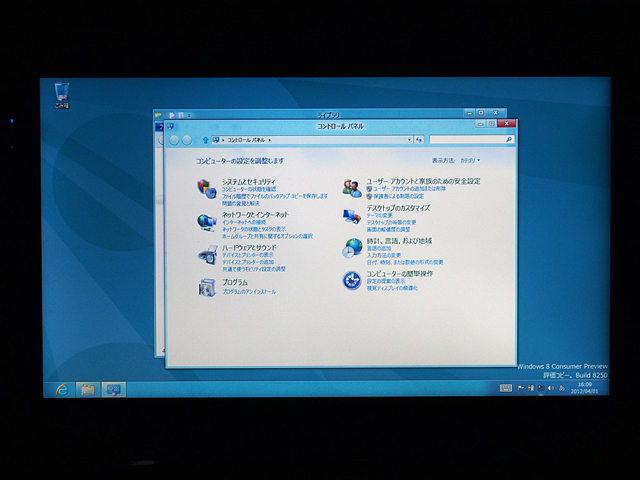Open the Recycle Bin desktop icon
640x480 pixels.
pyautogui.click(x=62, y=96)
